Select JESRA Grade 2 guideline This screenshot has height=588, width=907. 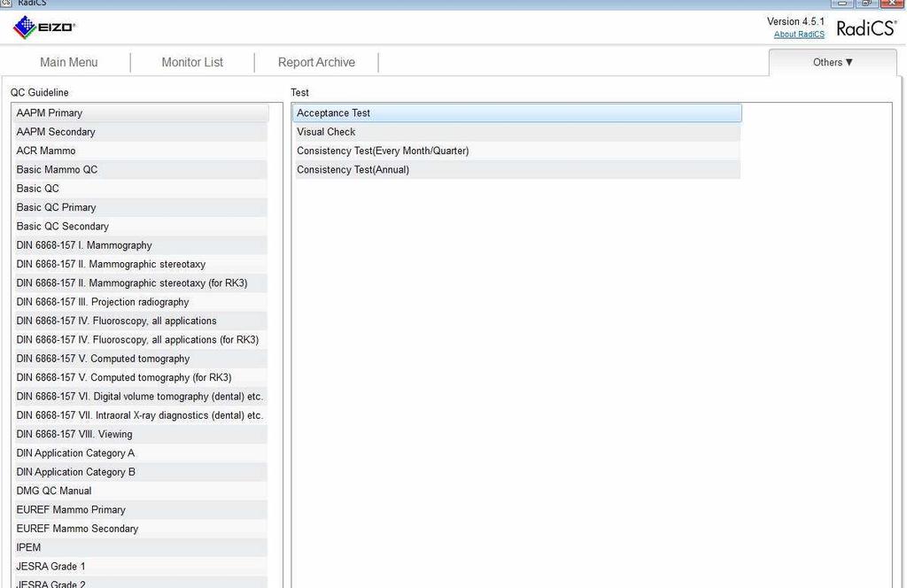click(x=141, y=582)
